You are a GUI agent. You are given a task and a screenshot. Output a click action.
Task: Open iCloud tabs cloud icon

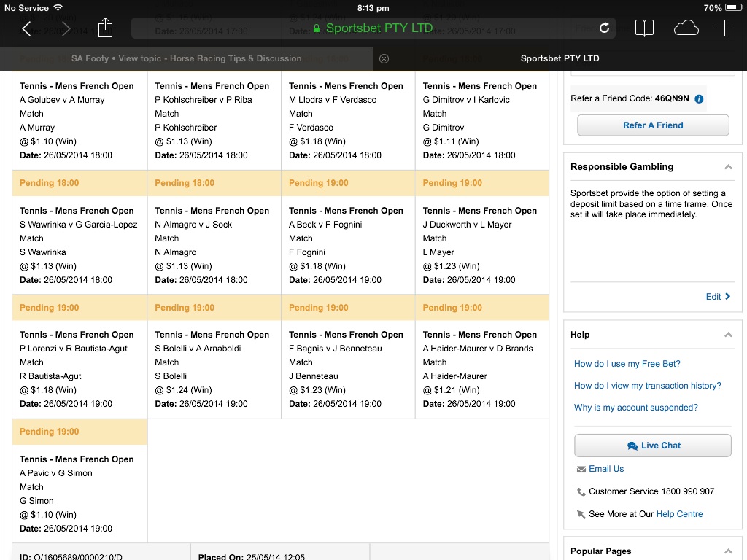pyautogui.click(x=686, y=28)
